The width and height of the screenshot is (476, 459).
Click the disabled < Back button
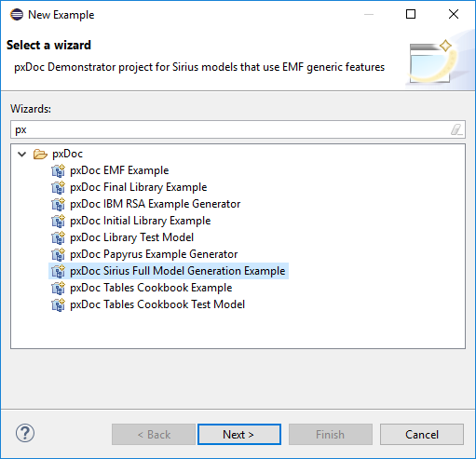click(x=154, y=434)
